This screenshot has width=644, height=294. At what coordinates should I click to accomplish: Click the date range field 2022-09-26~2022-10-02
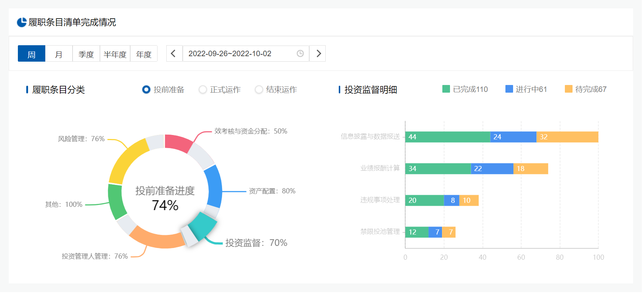tap(246, 54)
